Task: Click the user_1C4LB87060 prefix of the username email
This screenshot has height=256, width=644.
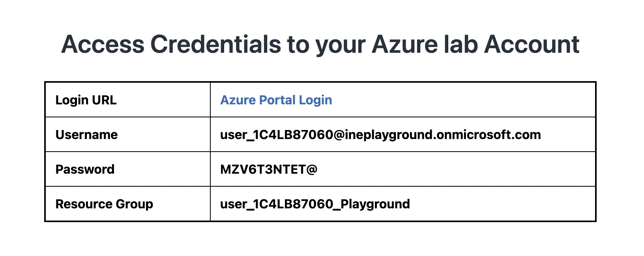Action: point(277,135)
